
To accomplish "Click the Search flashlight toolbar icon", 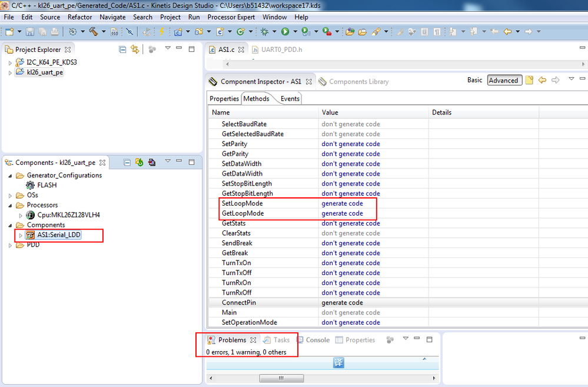I will coord(376,32).
